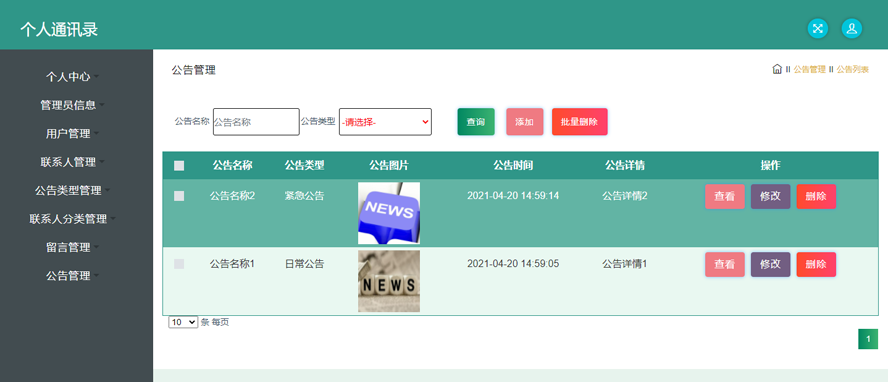The height and width of the screenshot is (382, 888).
Task: Click the 公告详情1 cell
Action: (625, 264)
